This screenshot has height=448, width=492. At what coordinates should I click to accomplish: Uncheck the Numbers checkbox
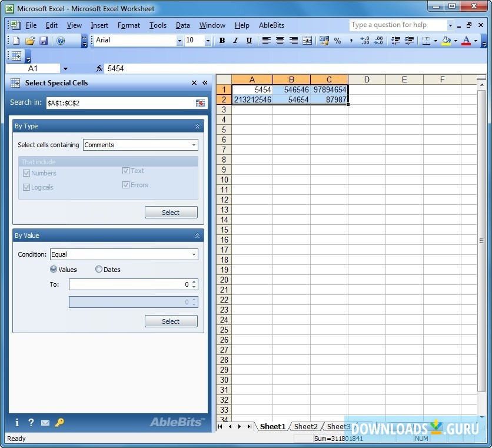26,173
